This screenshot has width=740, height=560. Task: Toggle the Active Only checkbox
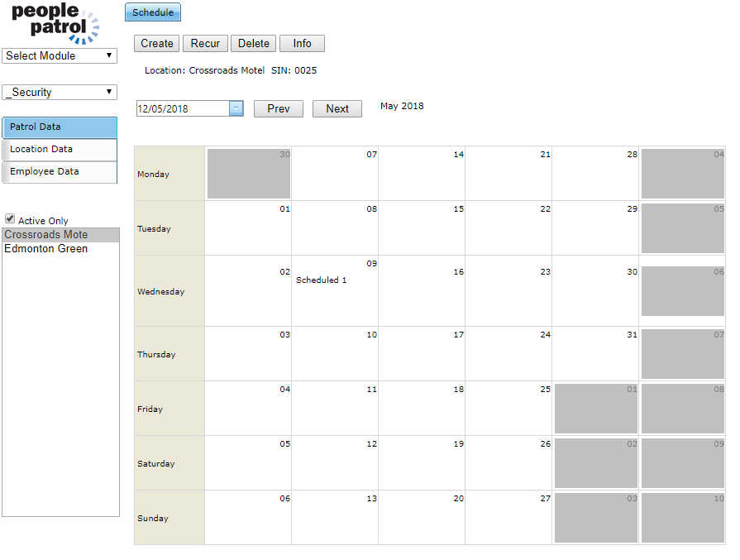[10, 220]
